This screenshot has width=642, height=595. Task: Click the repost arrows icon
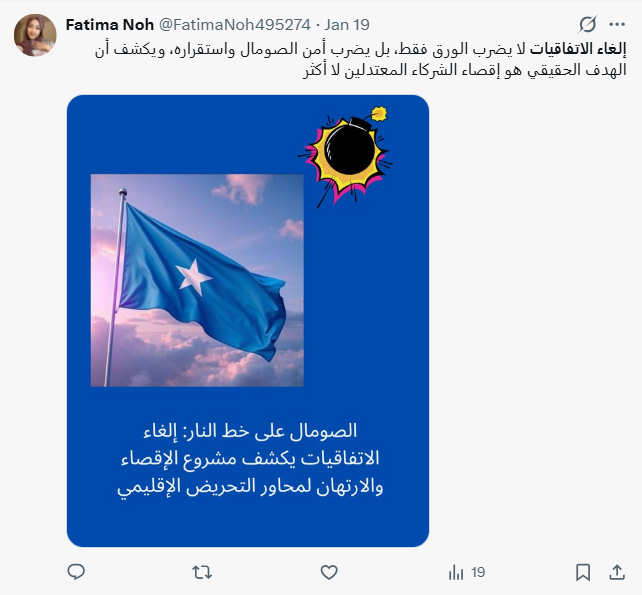[202, 572]
